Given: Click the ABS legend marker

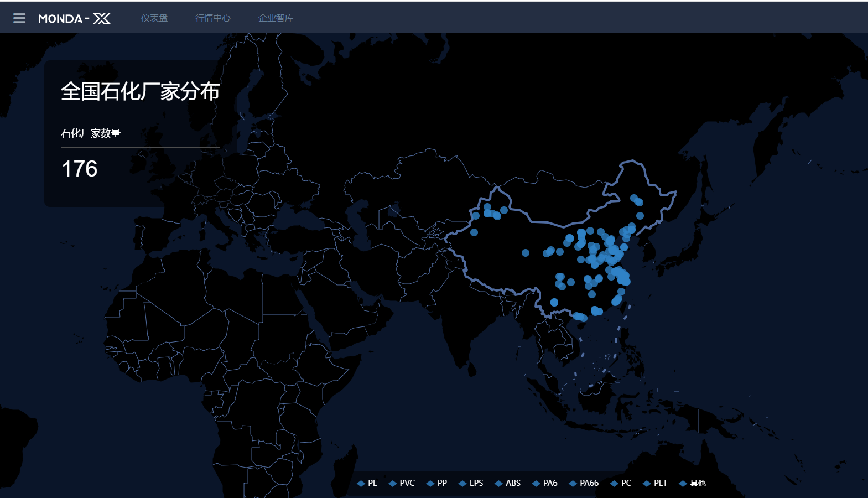Looking at the screenshot, I should click(498, 483).
